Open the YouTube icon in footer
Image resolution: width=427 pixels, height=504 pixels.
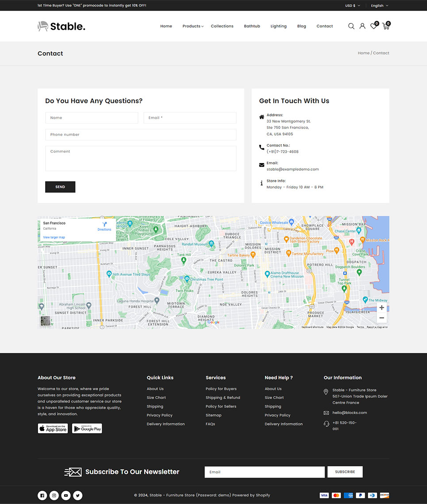pyautogui.click(x=66, y=496)
